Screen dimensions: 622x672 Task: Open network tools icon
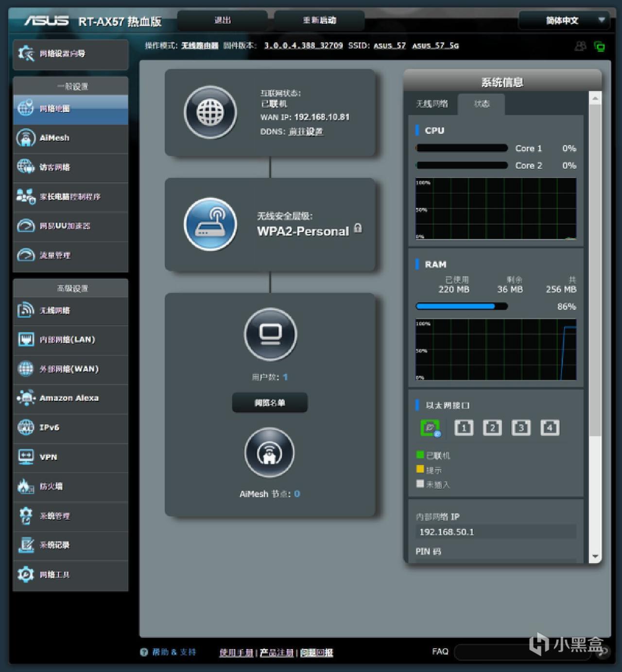(26, 574)
